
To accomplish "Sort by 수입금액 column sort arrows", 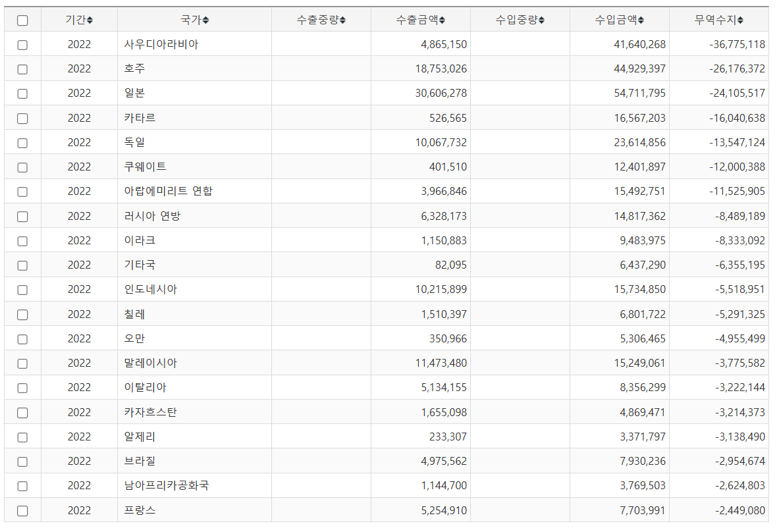I will tap(641, 20).
